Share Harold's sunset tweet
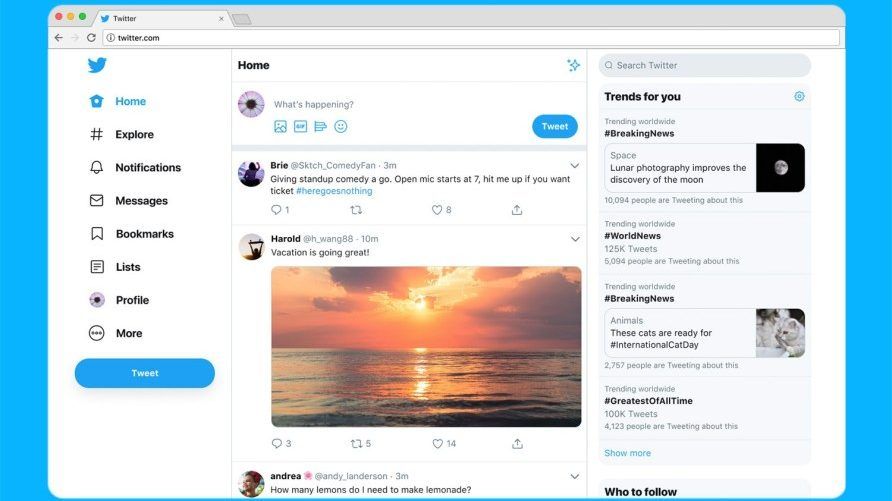892x501 pixels. point(517,444)
